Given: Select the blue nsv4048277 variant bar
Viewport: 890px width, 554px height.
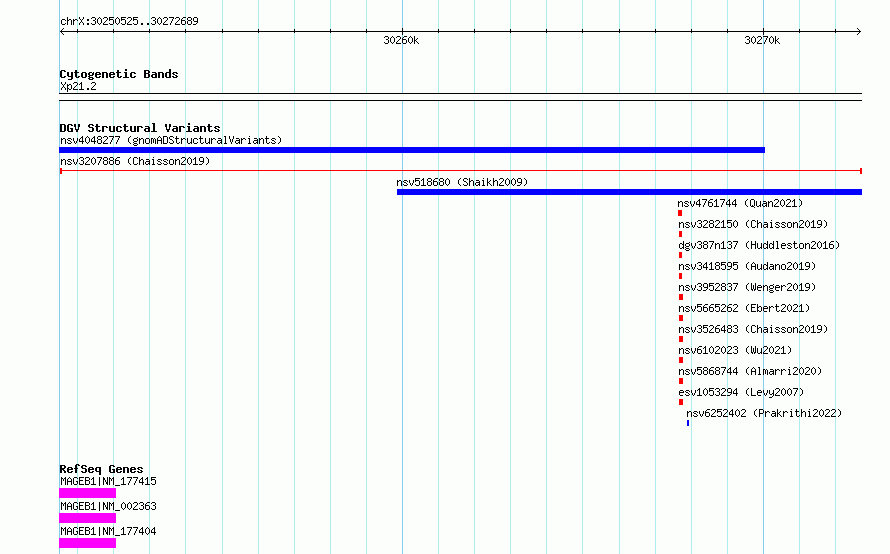Looking at the screenshot, I should pyautogui.click(x=412, y=150).
